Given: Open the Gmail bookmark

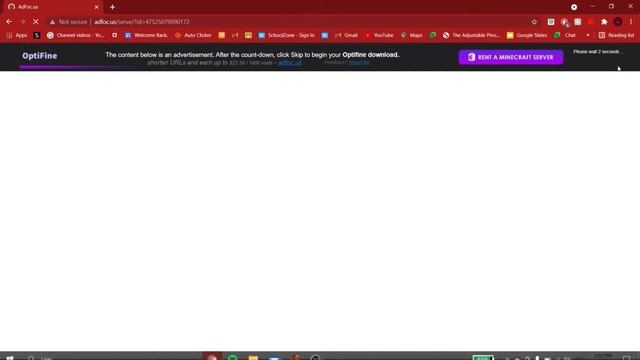Looking at the screenshot, I should 346,36.
